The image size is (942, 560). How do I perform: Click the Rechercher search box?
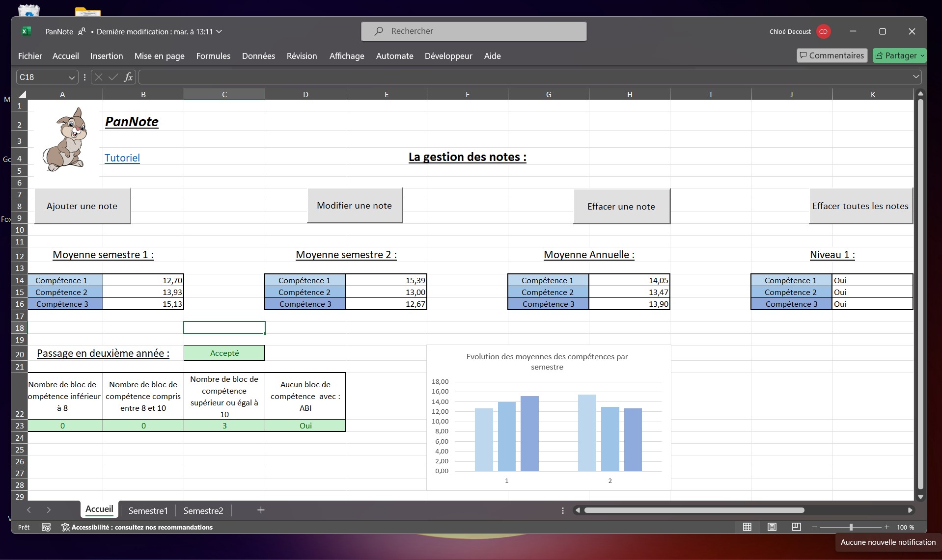473,31
